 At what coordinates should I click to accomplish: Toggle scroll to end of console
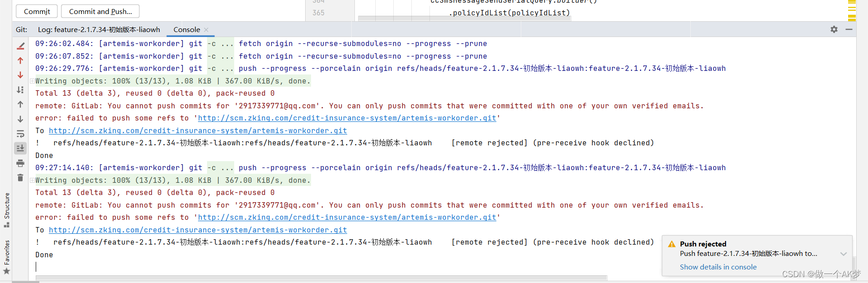tap(20, 148)
